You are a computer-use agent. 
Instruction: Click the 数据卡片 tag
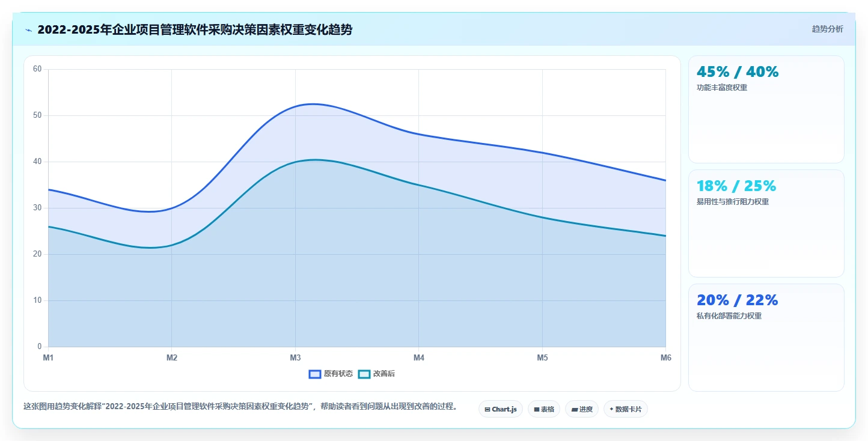626,409
